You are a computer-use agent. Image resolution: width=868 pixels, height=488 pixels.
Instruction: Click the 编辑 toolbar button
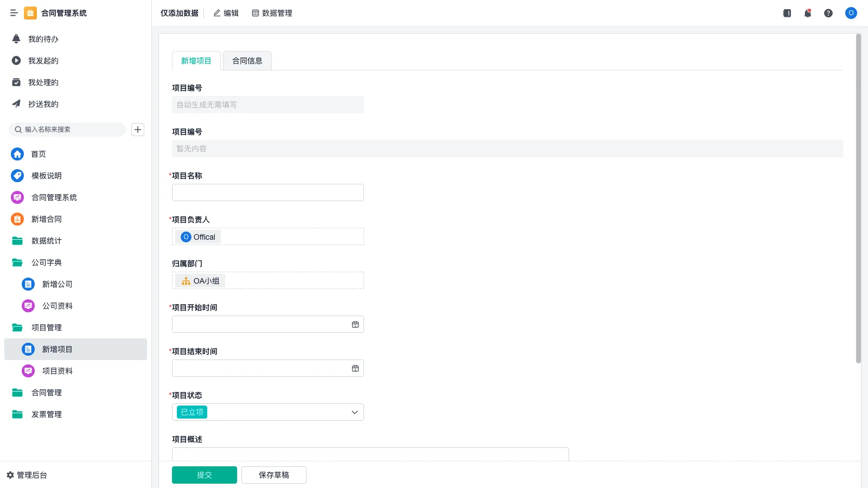pos(226,13)
